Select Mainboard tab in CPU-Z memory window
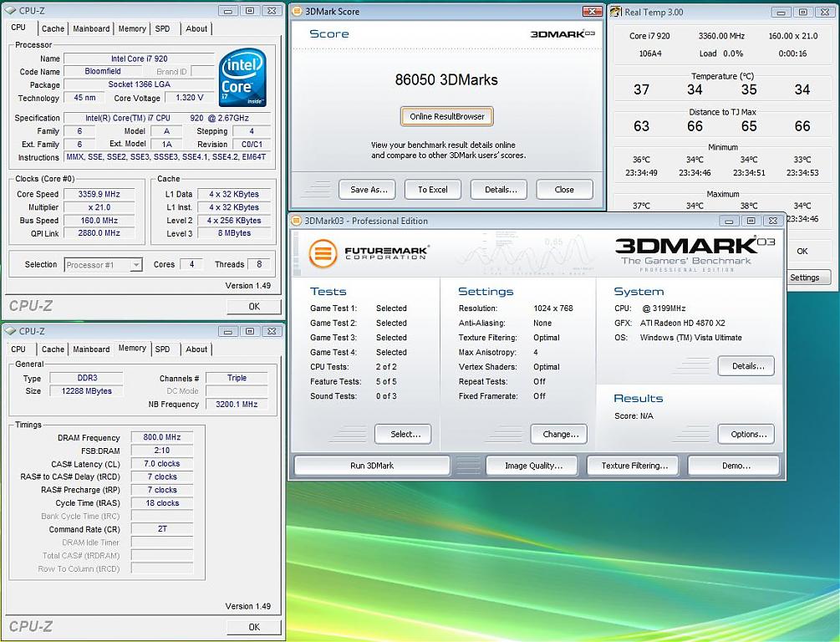 [91, 349]
